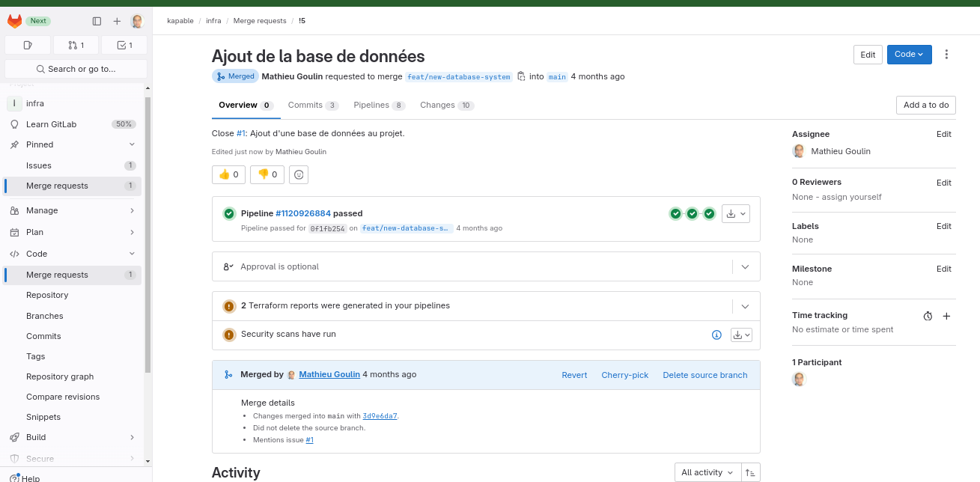Open the Code dropdown button
Viewport: 980px width, 482px height.
click(x=909, y=54)
